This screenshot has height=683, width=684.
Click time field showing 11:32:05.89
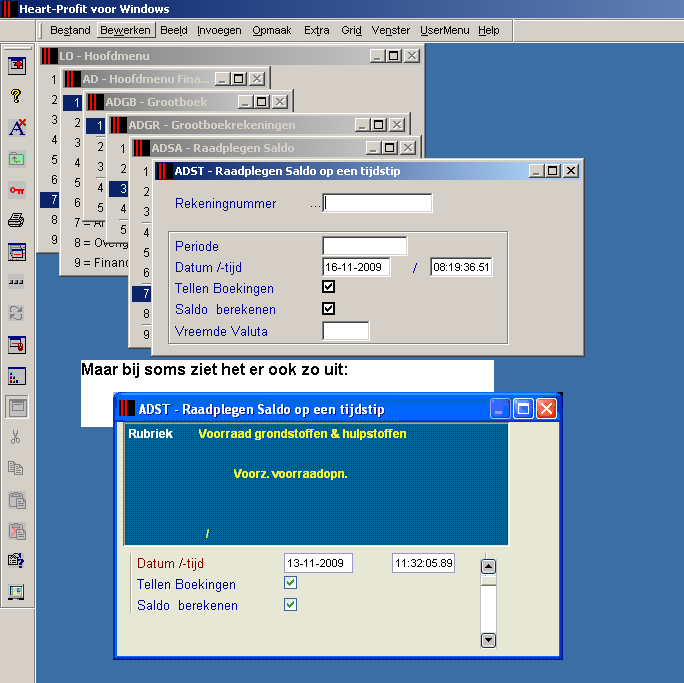[423, 563]
